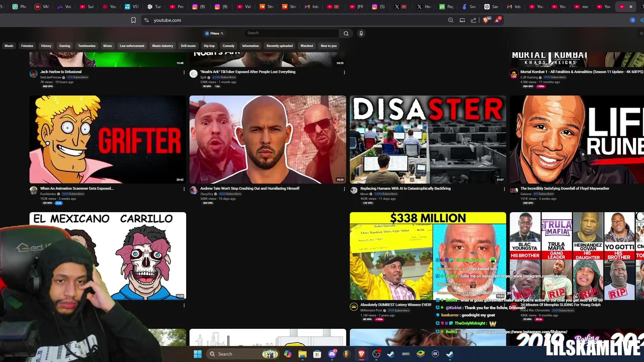View site information icon beside youtube.com
The height and width of the screenshot is (362, 644).
(x=146, y=20)
